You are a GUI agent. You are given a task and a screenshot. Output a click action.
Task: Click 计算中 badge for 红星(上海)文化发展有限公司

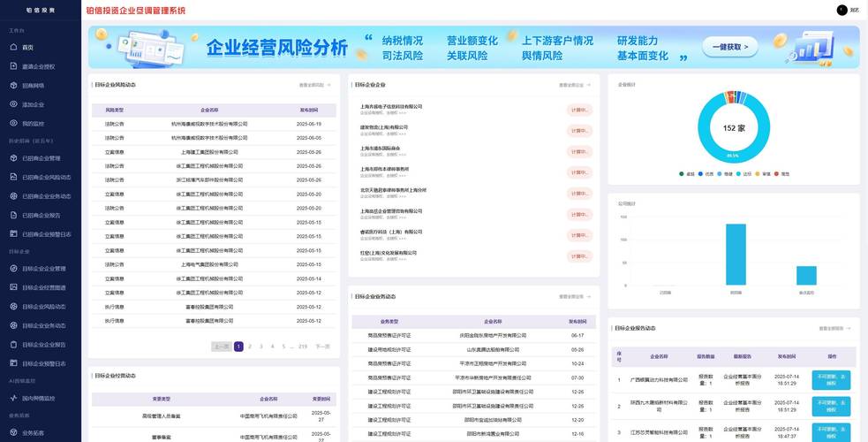[x=579, y=256]
